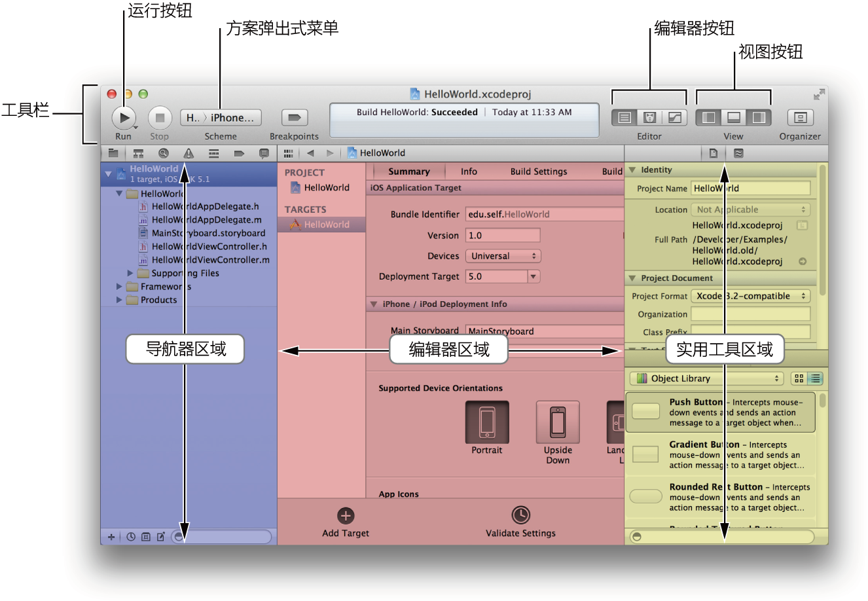Collapse the HelloWorld project root
Viewport: 868px width, 601px height.
click(109, 174)
